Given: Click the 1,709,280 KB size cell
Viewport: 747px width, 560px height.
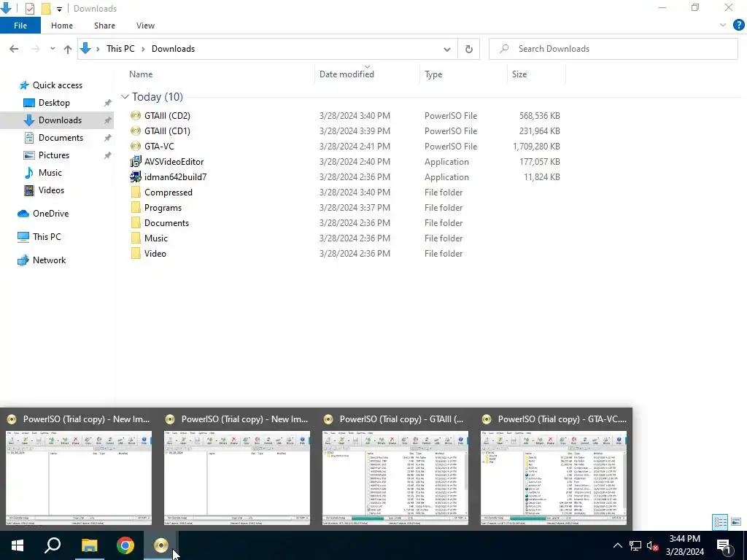Looking at the screenshot, I should pos(536,146).
